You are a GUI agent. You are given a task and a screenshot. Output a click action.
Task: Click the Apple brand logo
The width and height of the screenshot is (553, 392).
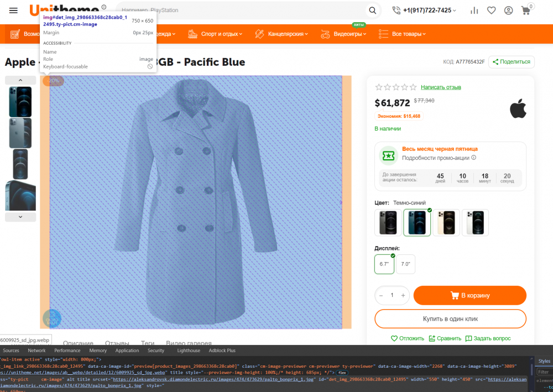[518, 109]
